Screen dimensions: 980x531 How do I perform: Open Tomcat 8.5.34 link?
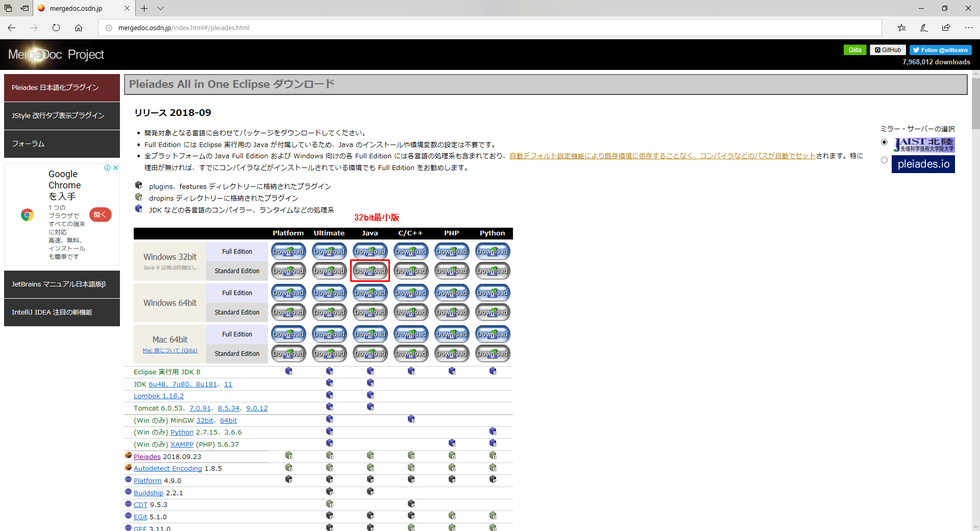[x=229, y=408]
